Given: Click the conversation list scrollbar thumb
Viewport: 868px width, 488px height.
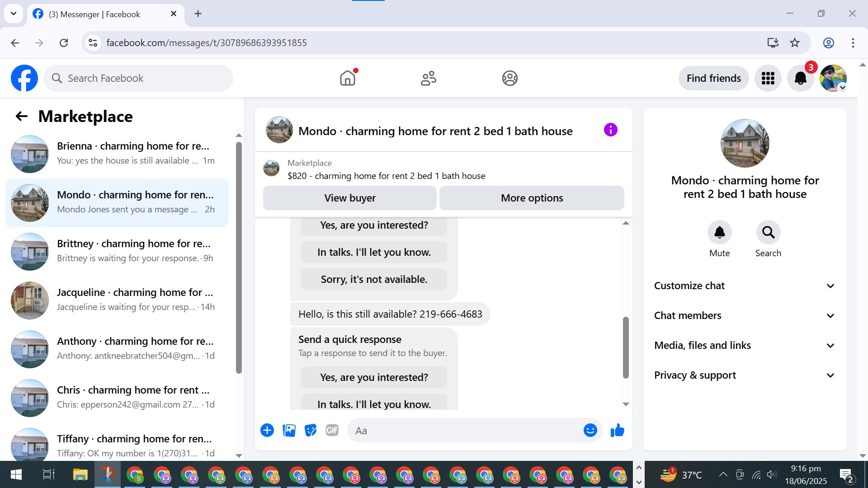Looking at the screenshot, I should (239, 258).
